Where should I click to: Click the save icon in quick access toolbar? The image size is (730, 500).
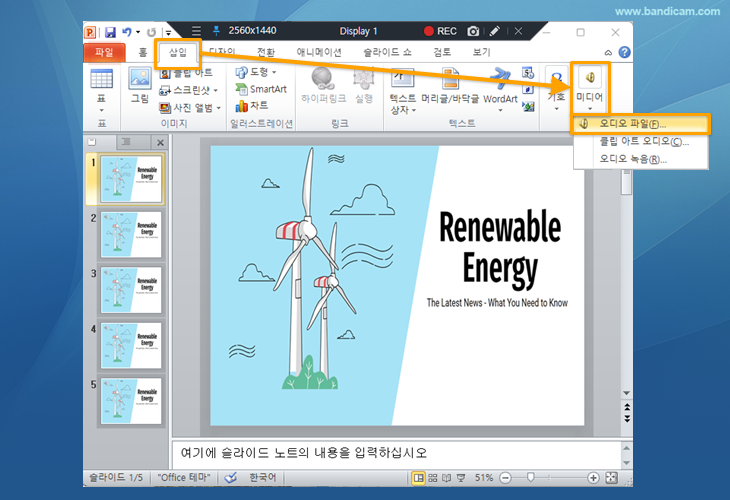pos(110,32)
